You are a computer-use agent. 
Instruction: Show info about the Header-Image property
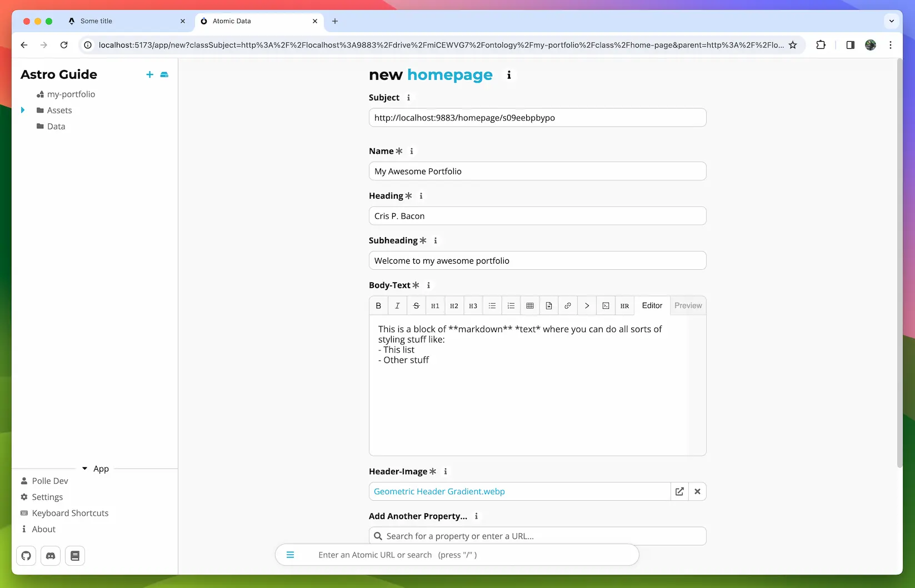446,471
